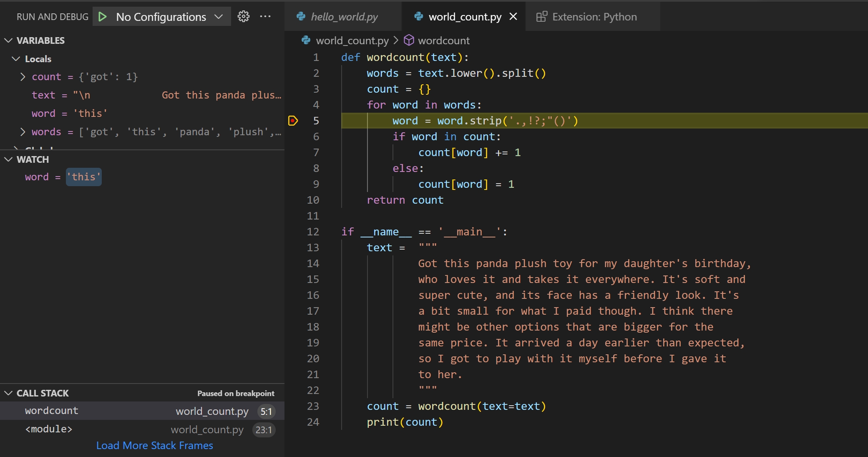Expand the count variable in Locals
868x457 pixels.
tap(23, 77)
